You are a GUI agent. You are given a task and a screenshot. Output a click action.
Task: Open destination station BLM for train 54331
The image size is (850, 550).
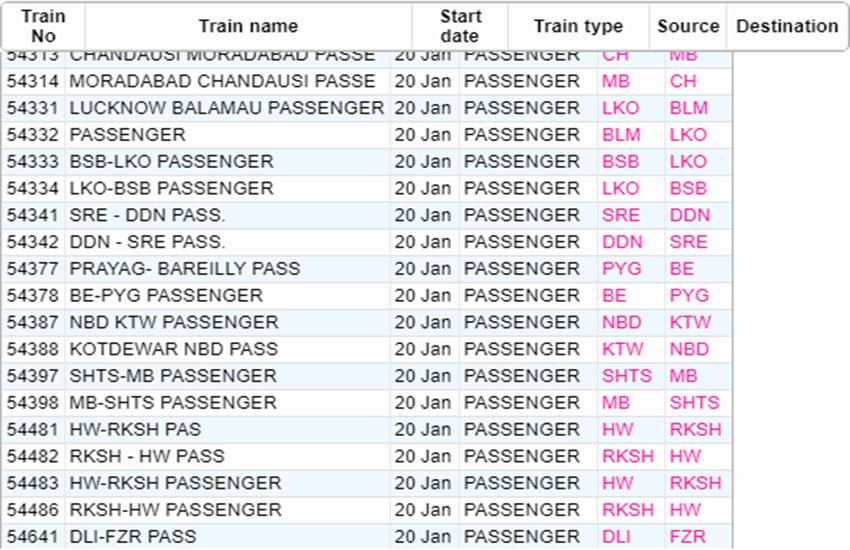point(688,108)
